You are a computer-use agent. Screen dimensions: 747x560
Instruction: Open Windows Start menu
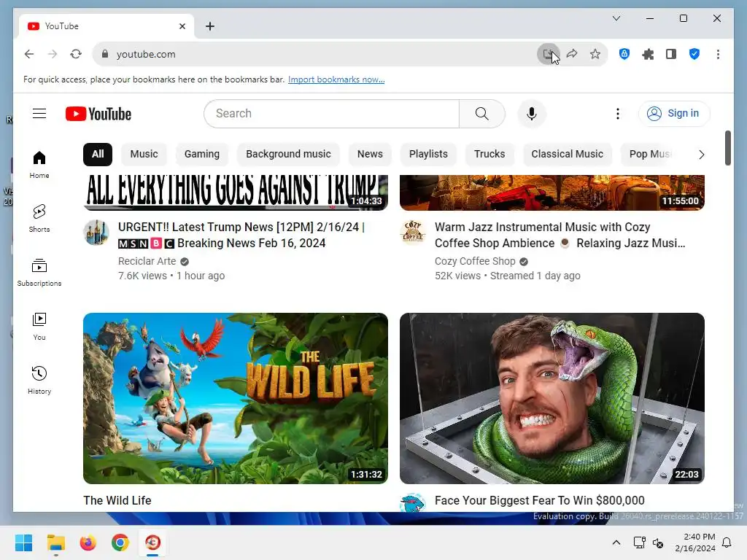[24, 542]
